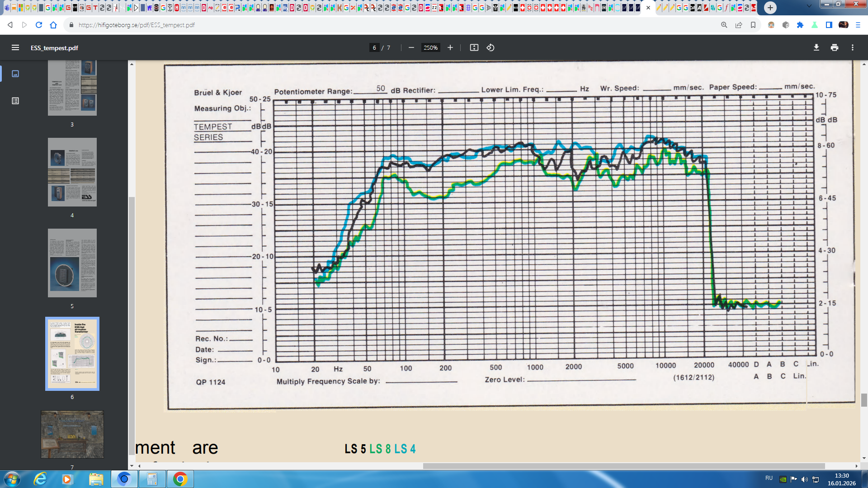Bookmark this page in address bar
The height and width of the screenshot is (488, 868).
pyautogui.click(x=753, y=25)
